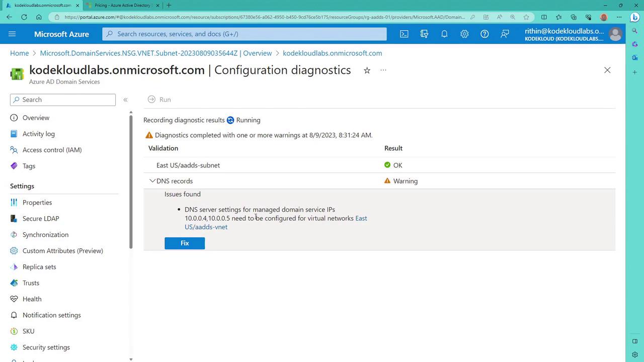Open the directories and subscriptions filter
Image resolution: width=644 pixels, height=362 pixels.
pyautogui.click(x=424, y=34)
